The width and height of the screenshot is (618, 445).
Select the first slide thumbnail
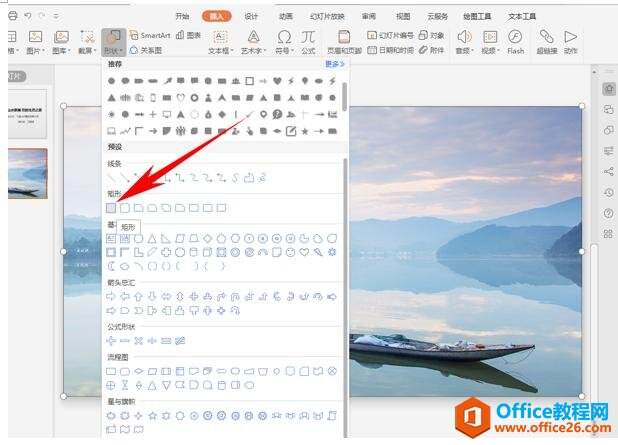(27, 113)
